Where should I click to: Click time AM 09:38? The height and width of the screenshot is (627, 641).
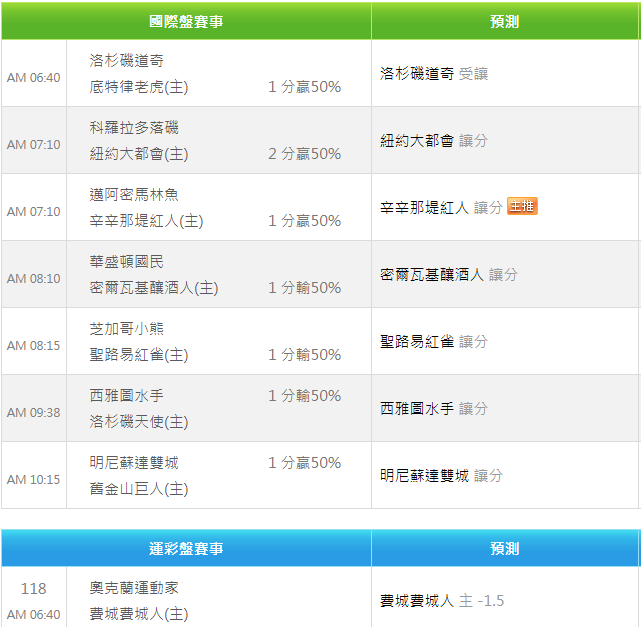point(34,413)
